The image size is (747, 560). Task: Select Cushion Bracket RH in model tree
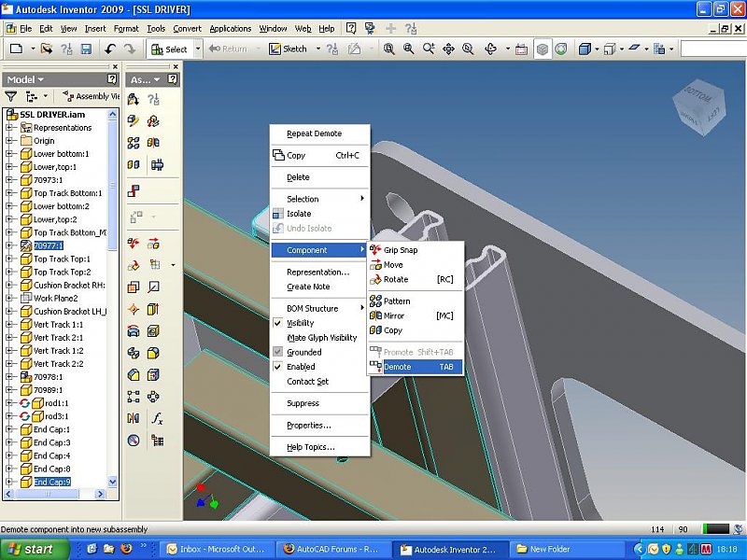coord(69,285)
